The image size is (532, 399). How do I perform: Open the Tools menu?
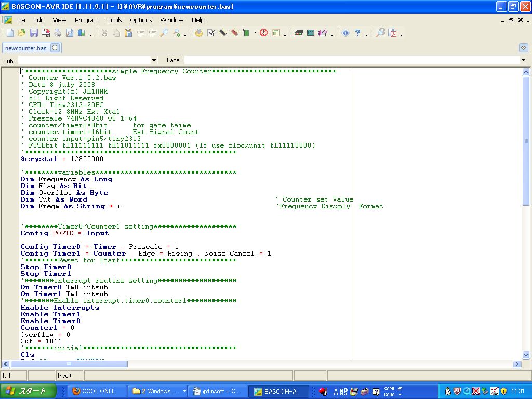(114, 20)
